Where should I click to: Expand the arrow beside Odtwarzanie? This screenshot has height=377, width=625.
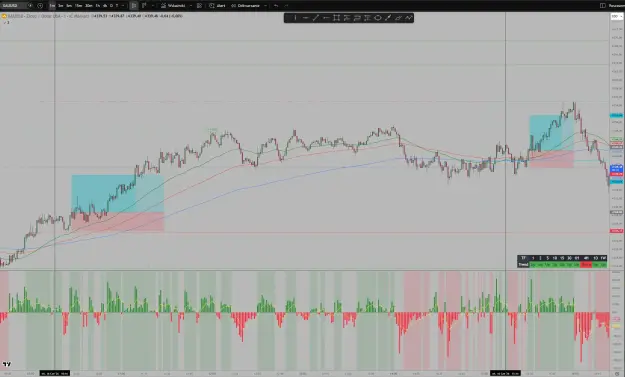(265, 6)
